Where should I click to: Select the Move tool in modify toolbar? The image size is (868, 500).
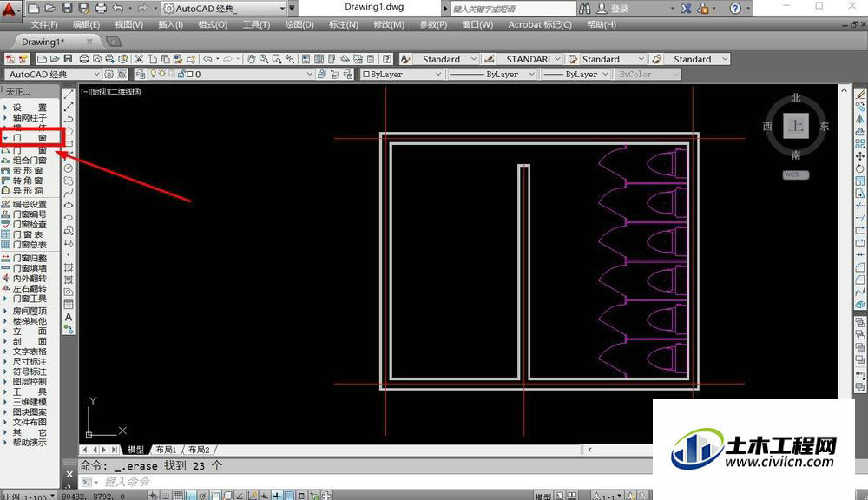click(x=859, y=156)
